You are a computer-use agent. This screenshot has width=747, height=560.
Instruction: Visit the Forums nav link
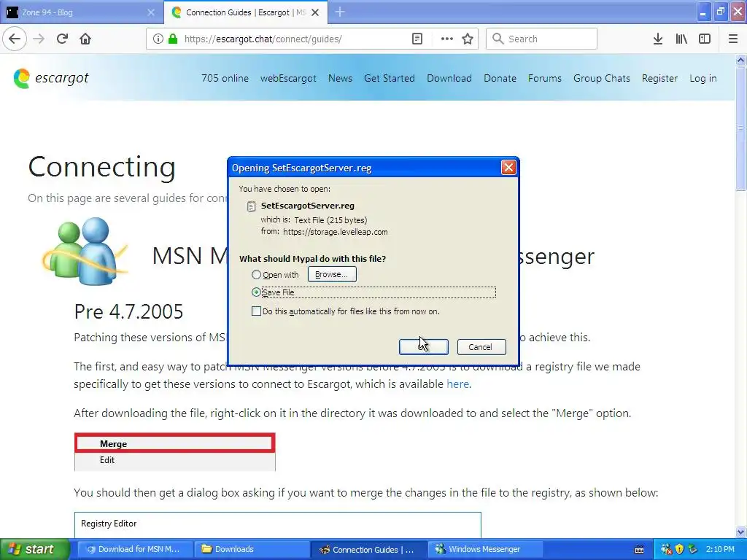544,78
